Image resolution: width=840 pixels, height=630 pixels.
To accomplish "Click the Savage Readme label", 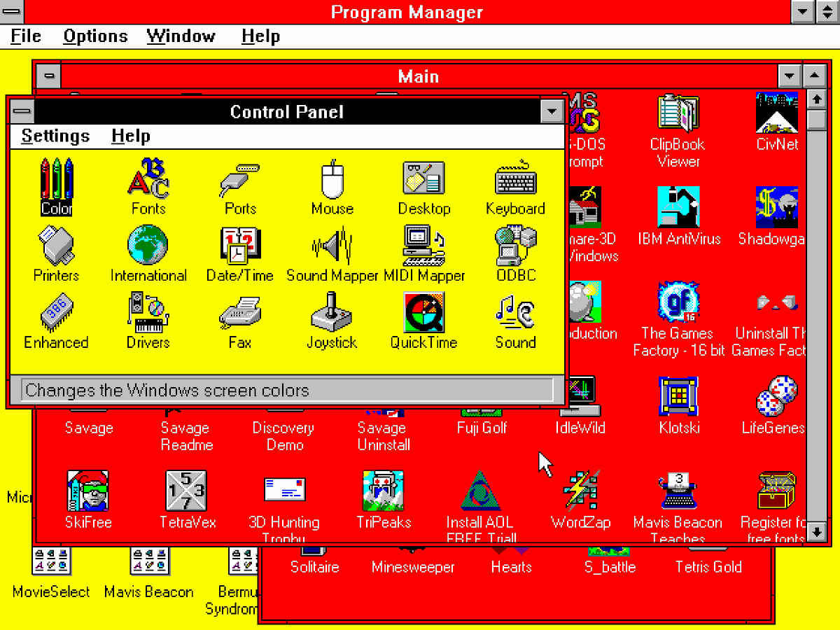I will pyautogui.click(x=187, y=436).
